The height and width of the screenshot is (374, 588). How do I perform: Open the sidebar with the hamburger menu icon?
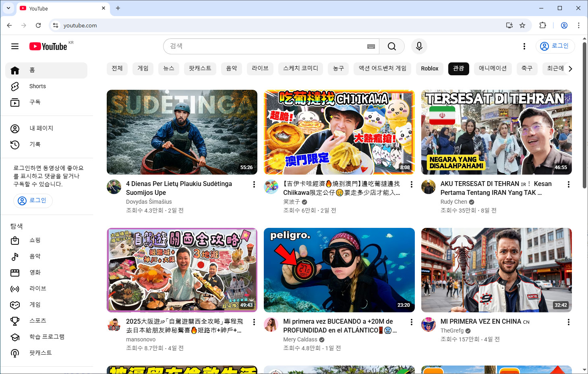pos(14,46)
